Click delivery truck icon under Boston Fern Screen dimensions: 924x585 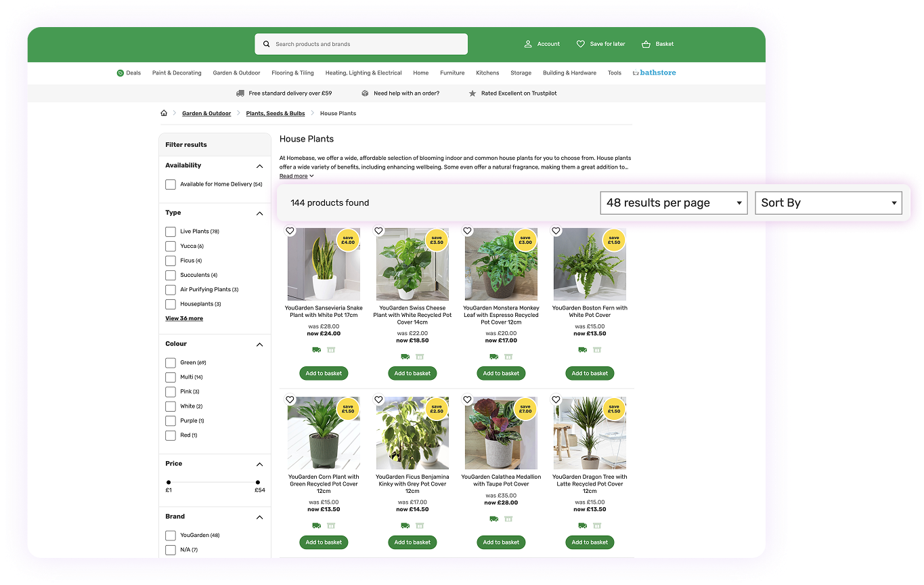582,350
